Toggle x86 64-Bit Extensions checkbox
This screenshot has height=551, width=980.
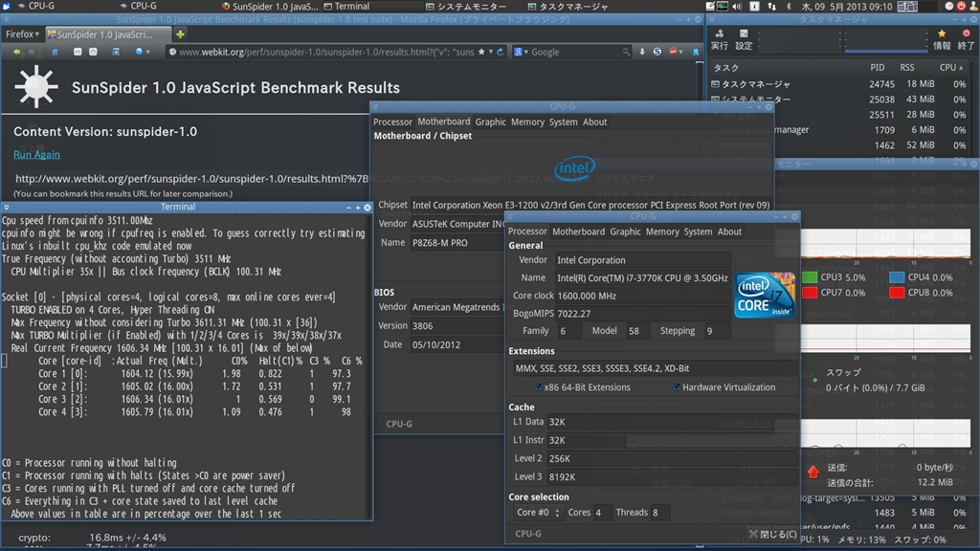click(x=540, y=387)
